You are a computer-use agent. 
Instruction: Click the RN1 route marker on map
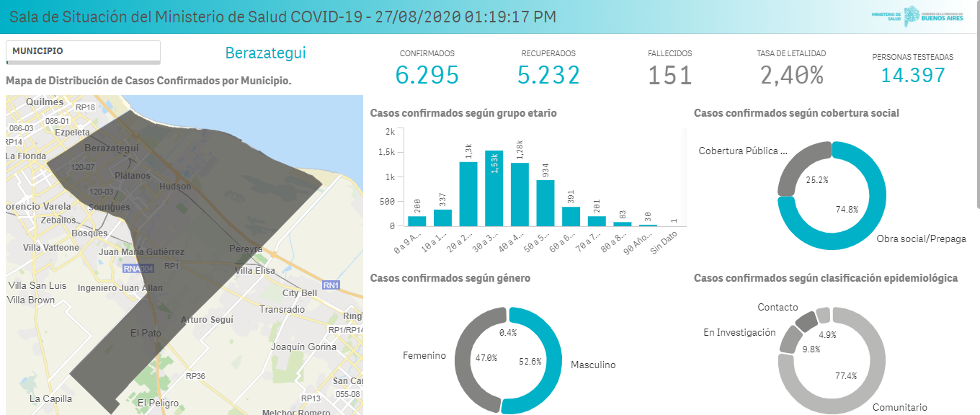(331, 285)
